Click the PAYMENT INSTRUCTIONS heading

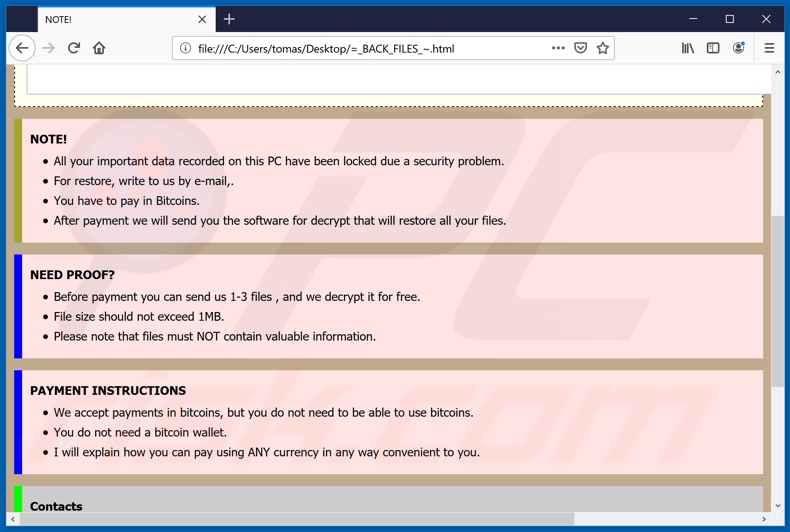108,390
